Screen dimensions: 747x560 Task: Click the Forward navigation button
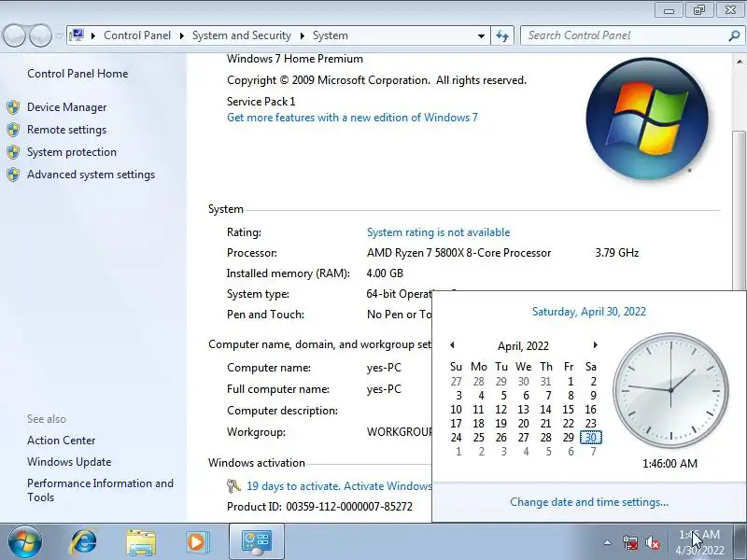click(40, 35)
